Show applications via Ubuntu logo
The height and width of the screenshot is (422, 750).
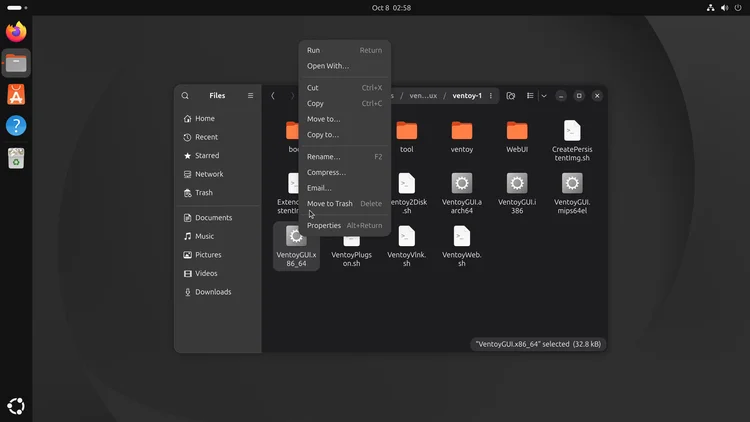16,406
